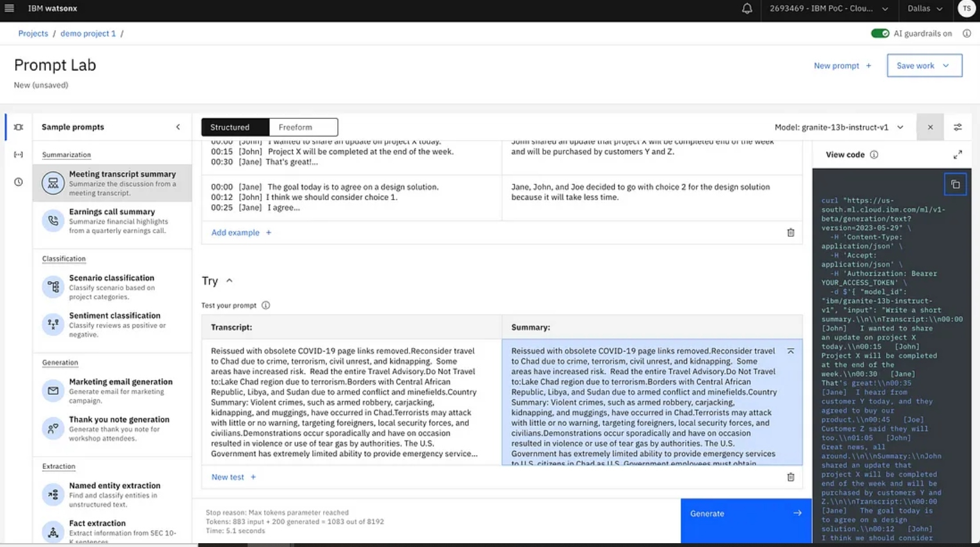Click New prompt button
Image resolution: width=980 pixels, height=547 pixels.
[842, 66]
